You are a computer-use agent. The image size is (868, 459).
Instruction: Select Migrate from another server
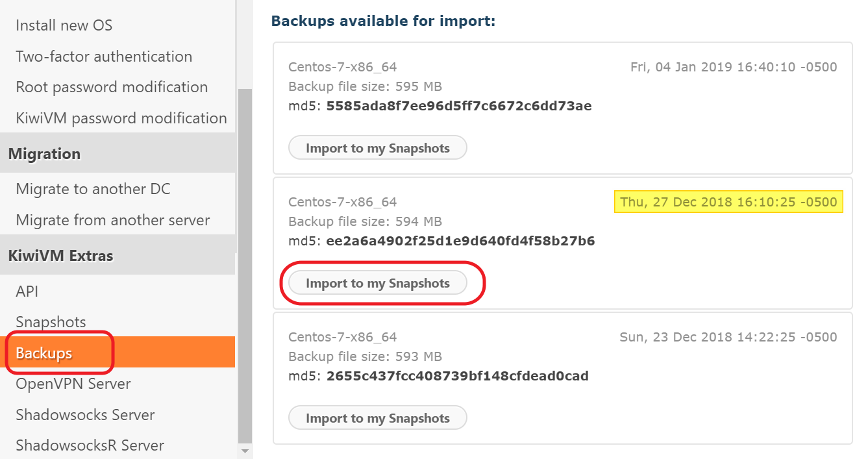(x=112, y=220)
